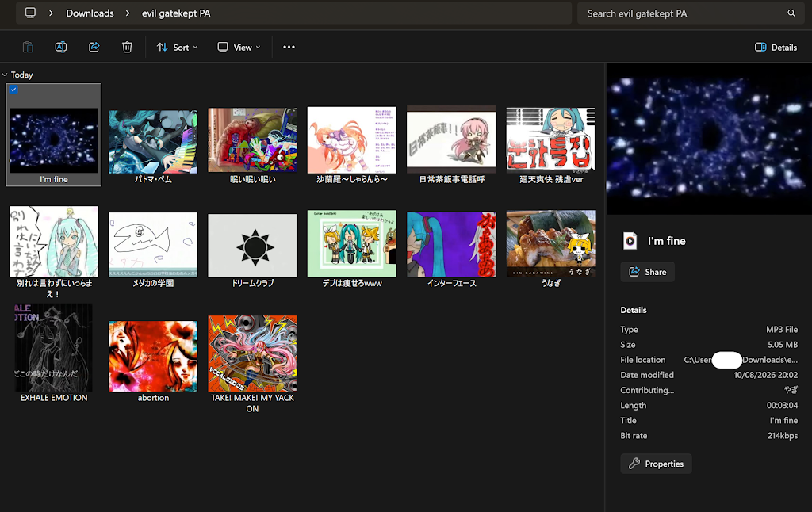Click the 5.05 MB size value
The height and width of the screenshot is (512, 812).
click(x=783, y=344)
